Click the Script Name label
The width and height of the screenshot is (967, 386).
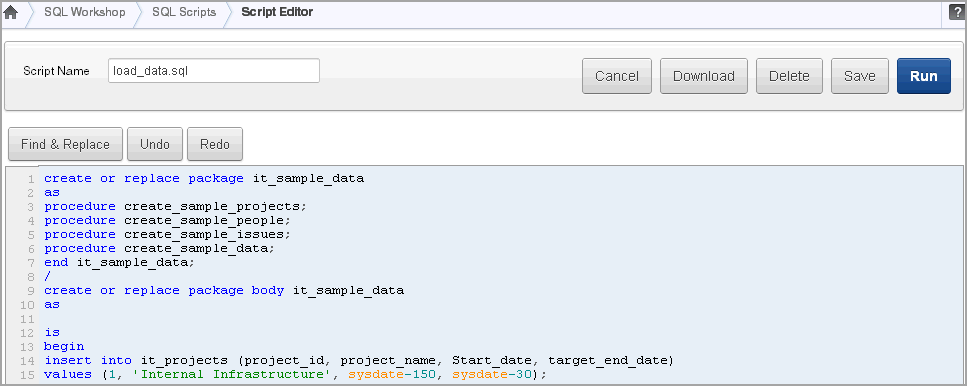point(56,71)
